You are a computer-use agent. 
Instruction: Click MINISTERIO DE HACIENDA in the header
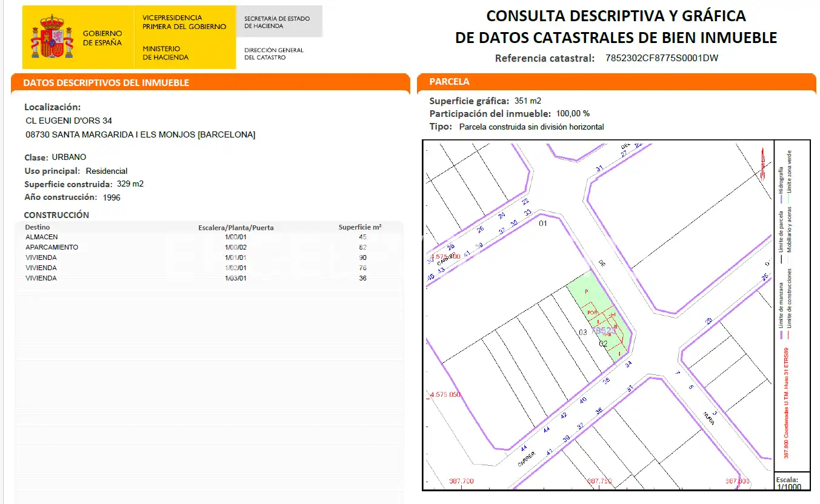tap(165, 53)
